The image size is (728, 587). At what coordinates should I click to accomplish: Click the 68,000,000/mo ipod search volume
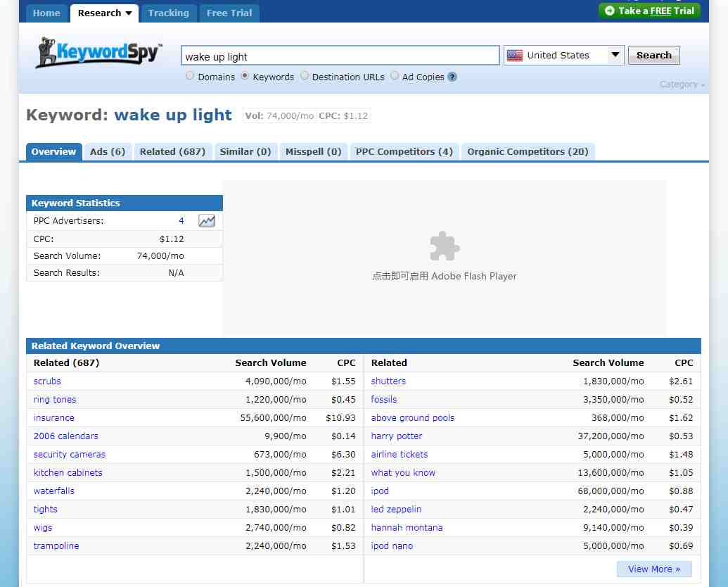611,491
